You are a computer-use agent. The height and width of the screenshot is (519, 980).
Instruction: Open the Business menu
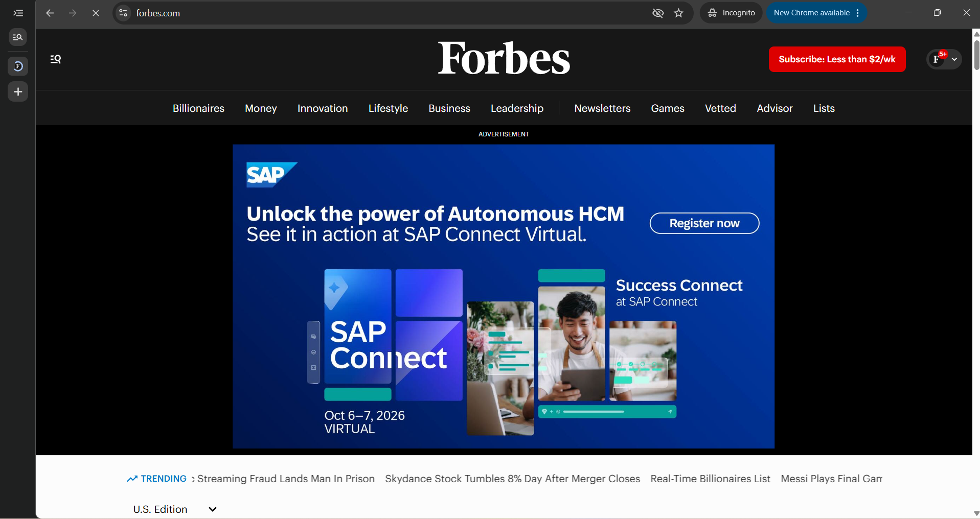pyautogui.click(x=449, y=108)
